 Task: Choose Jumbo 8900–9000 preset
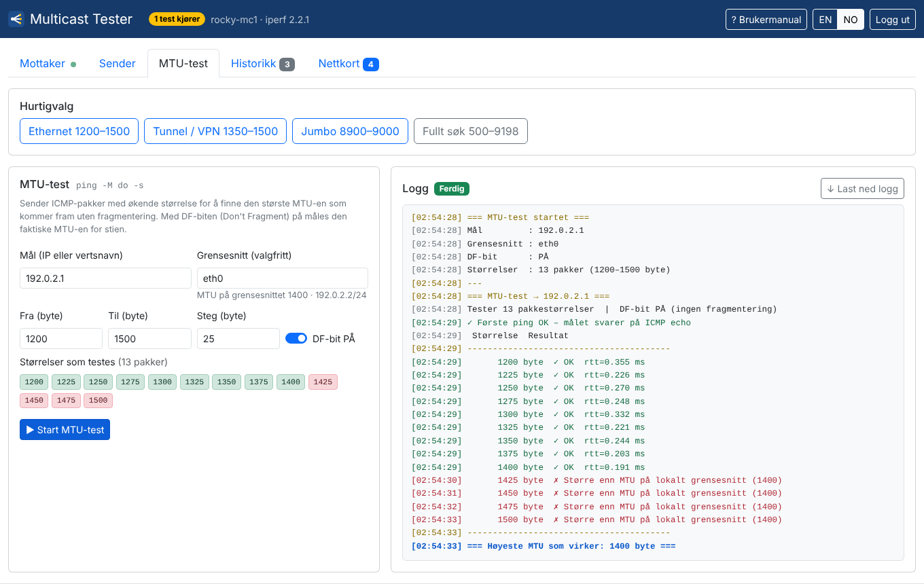pyautogui.click(x=350, y=131)
